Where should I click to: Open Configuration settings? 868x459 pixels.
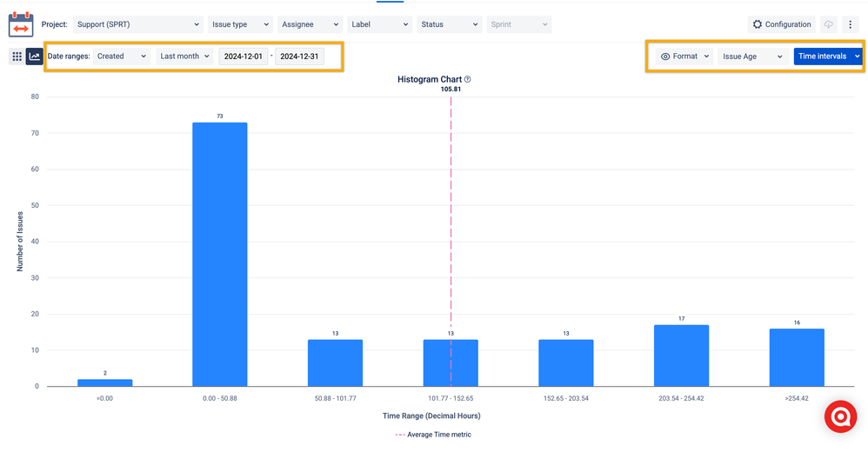782,24
